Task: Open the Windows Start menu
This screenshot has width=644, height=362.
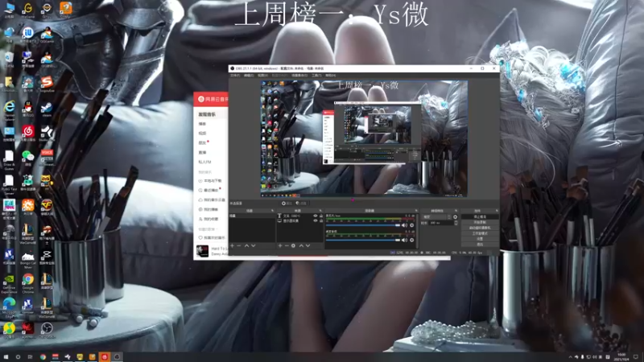Action: (6, 357)
